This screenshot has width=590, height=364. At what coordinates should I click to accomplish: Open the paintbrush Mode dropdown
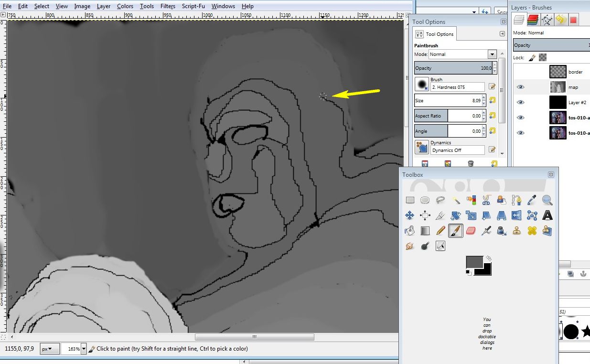pyautogui.click(x=492, y=54)
